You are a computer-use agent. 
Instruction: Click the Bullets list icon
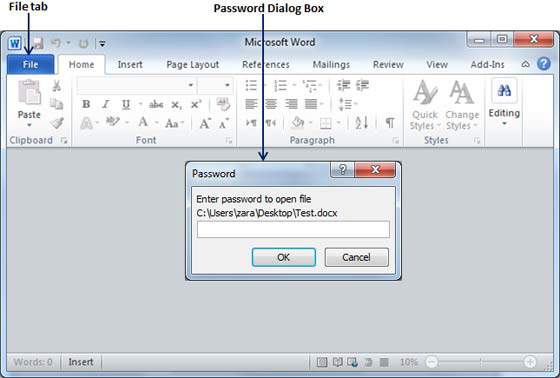point(251,86)
